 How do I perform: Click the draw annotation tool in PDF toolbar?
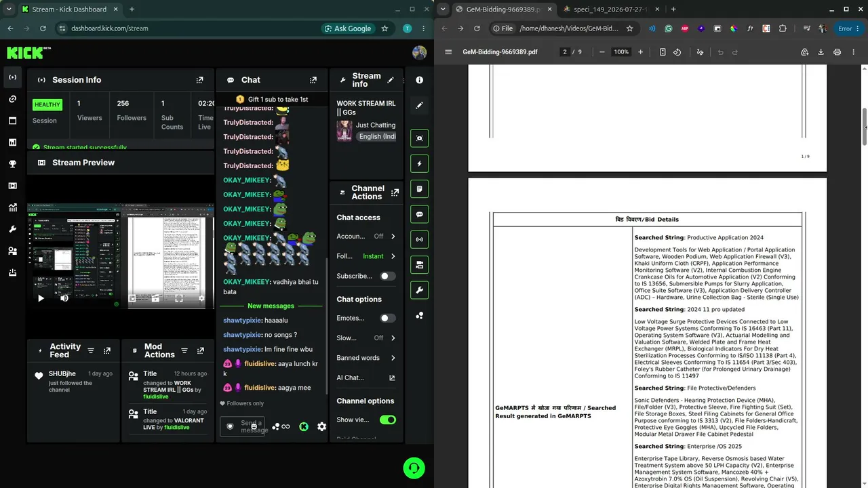(x=700, y=52)
